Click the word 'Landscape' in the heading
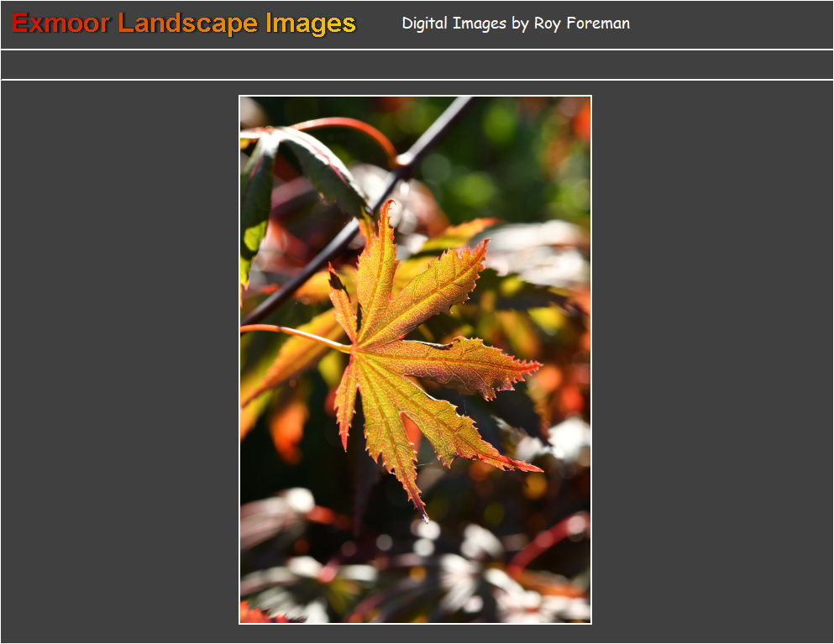 [187, 24]
